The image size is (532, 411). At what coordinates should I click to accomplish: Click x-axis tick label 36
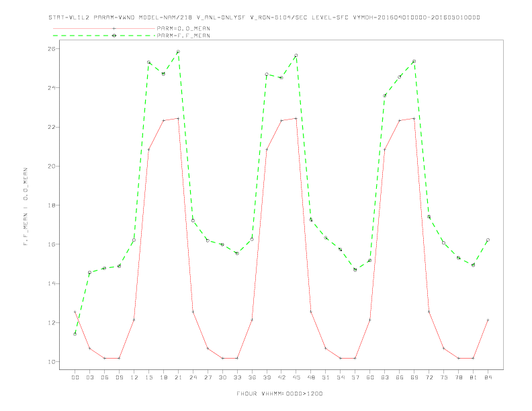(252, 377)
